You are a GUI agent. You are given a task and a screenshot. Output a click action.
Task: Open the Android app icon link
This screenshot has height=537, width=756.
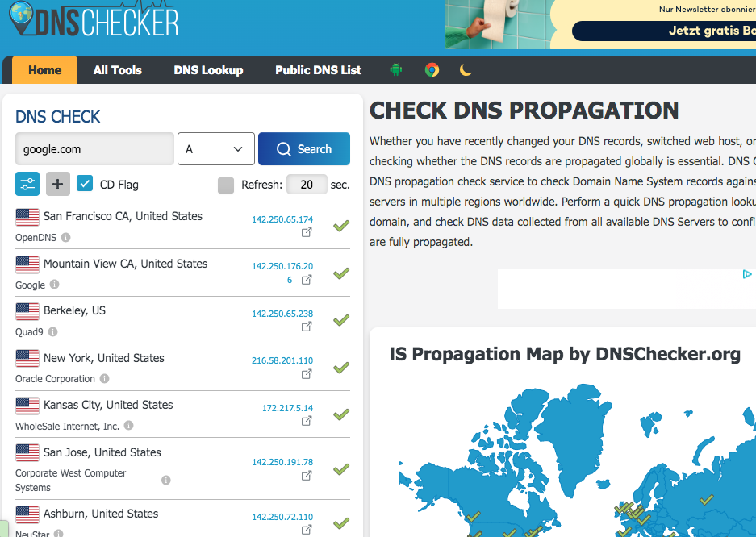[x=396, y=70]
